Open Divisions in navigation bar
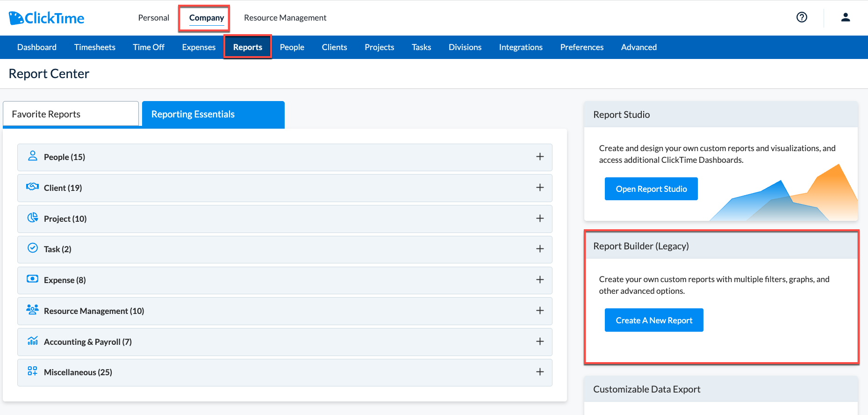The width and height of the screenshot is (868, 415). point(465,47)
